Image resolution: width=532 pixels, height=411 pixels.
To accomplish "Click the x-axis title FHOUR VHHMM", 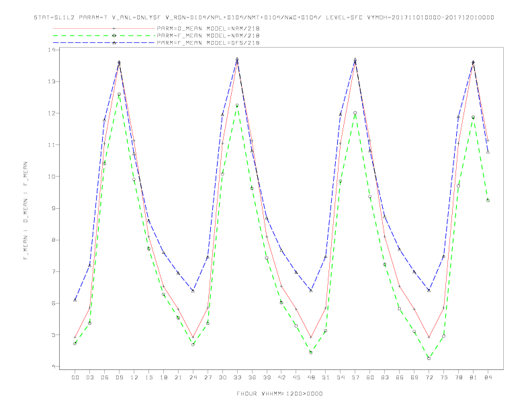I will 279,394.
